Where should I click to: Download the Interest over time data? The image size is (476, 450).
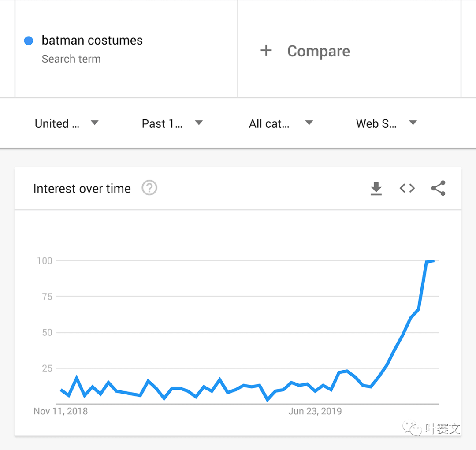pos(376,189)
